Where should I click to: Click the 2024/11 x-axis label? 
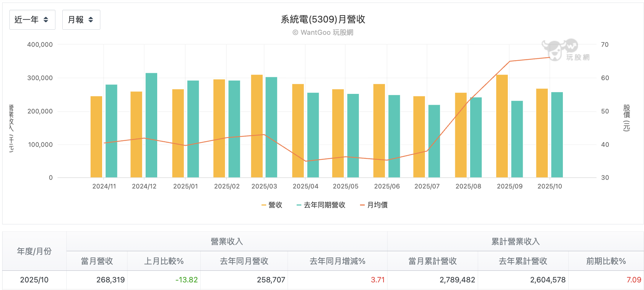point(104,186)
